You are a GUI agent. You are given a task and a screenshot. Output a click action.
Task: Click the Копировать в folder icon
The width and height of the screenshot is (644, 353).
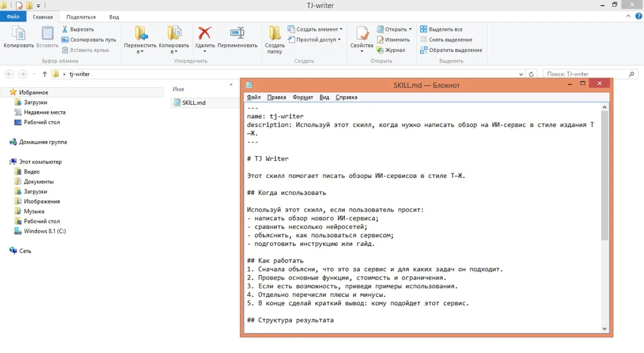point(174,33)
